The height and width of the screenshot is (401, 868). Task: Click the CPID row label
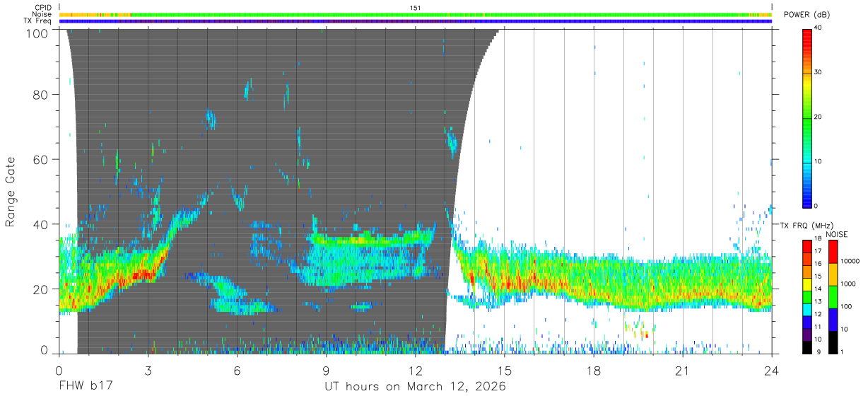click(x=43, y=8)
